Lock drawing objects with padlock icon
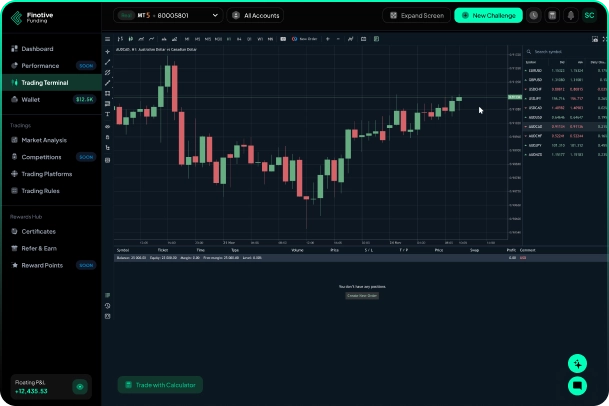This screenshot has width=609, height=406. tap(108, 137)
